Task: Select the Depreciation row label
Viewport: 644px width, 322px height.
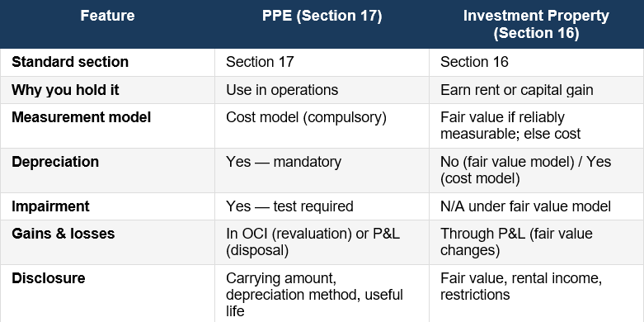Action: (x=55, y=162)
